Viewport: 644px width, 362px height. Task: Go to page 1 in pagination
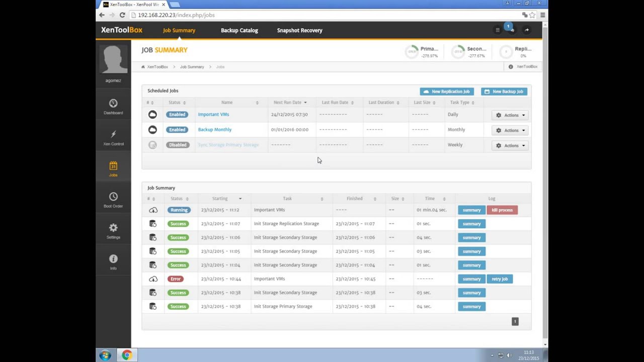point(515,322)
